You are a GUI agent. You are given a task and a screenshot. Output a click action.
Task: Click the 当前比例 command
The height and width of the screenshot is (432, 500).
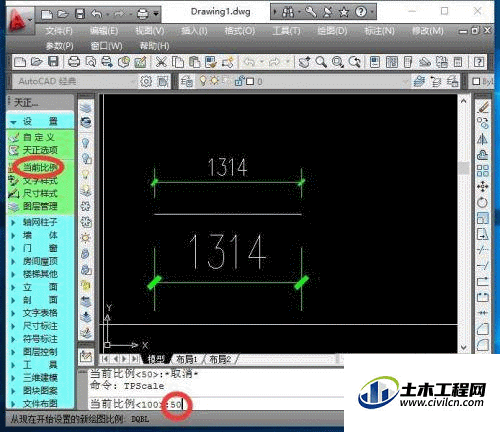40,167
